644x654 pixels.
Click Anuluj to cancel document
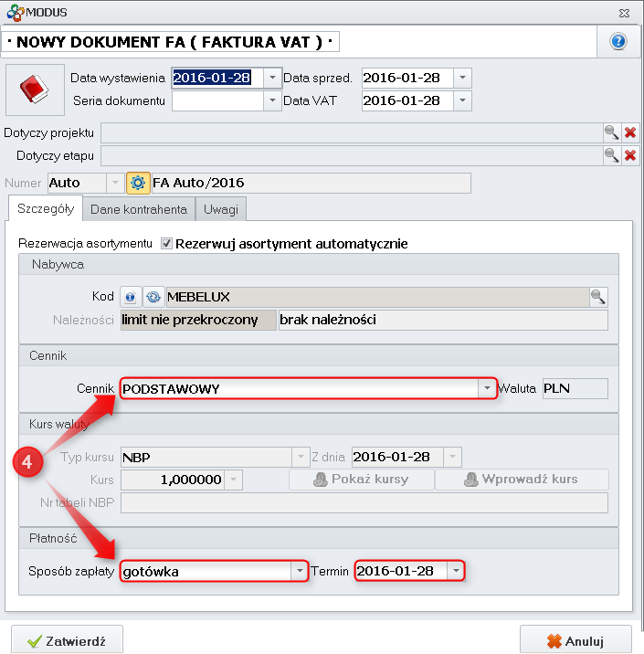575,640
